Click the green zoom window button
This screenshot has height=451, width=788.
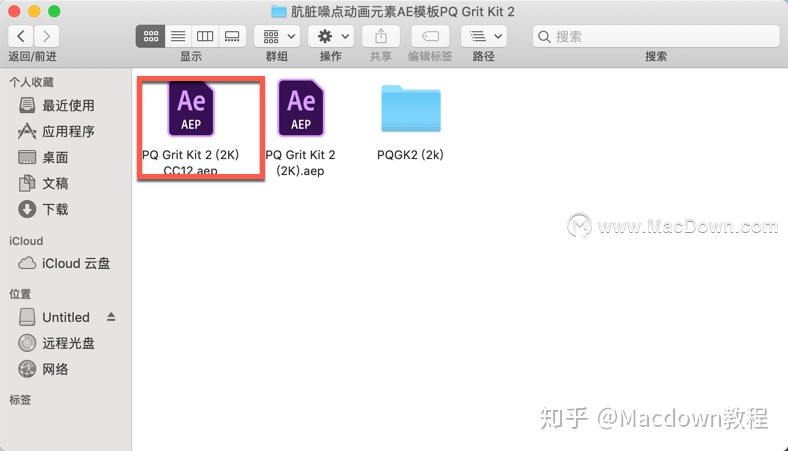54,11
